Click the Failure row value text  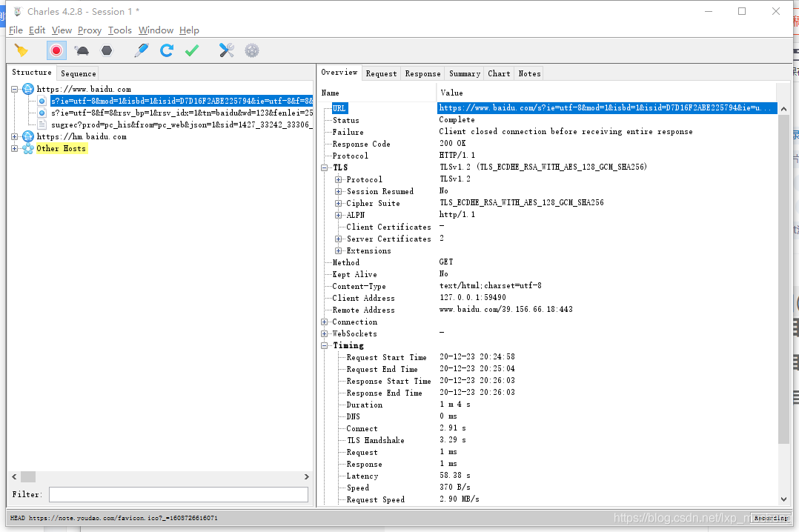[566, 131]
